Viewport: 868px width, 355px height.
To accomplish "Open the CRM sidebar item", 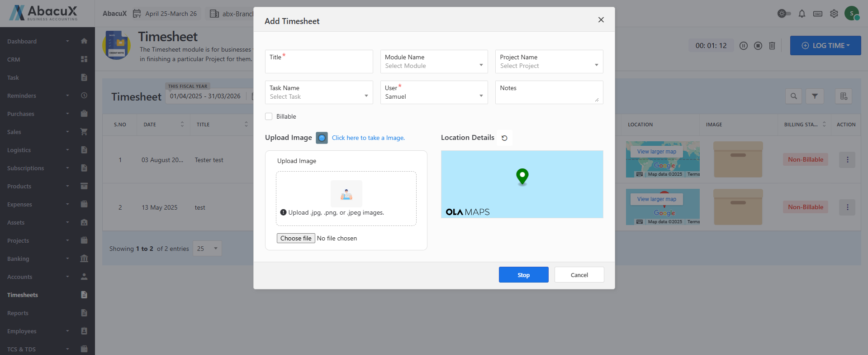I will (14, 59).
